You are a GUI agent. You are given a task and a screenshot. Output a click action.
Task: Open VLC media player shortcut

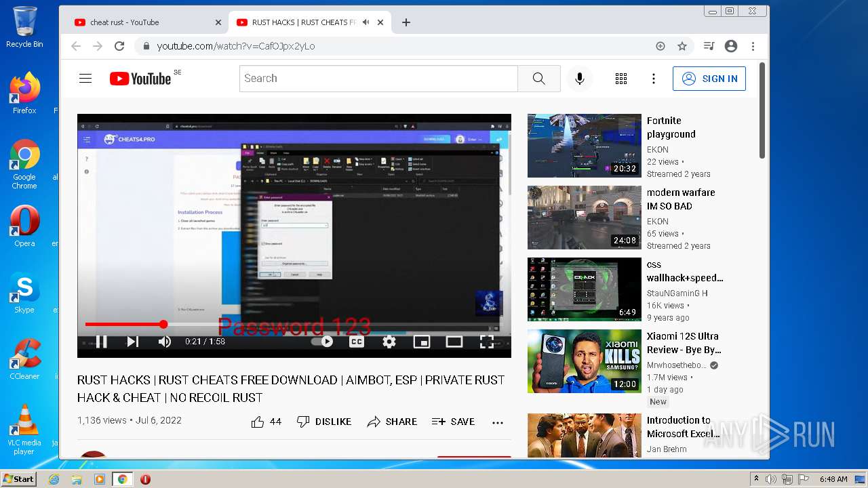(24, 430)
